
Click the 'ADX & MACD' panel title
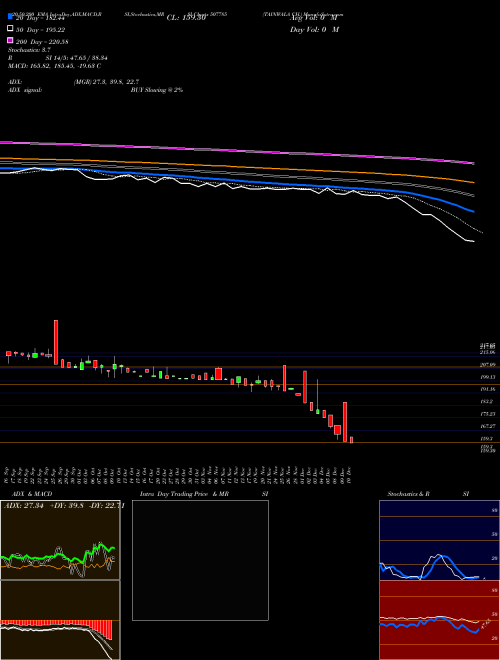tap(32, 494)
